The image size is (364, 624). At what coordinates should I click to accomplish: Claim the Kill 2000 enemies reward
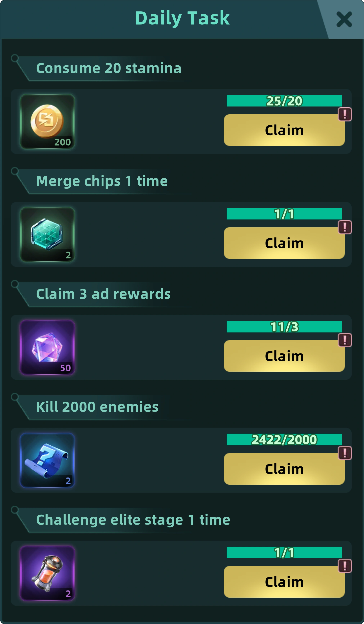pyautogui.click(x=284, y=469)
